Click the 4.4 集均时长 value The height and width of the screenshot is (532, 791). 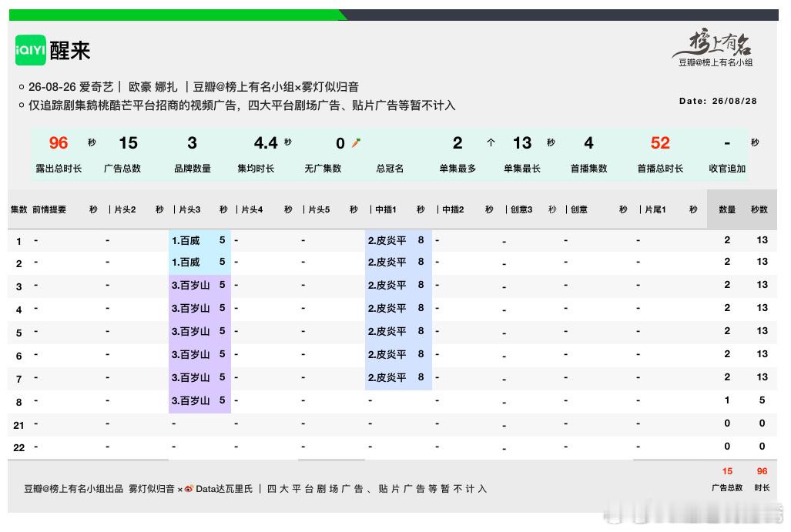(x=266, y=142)
